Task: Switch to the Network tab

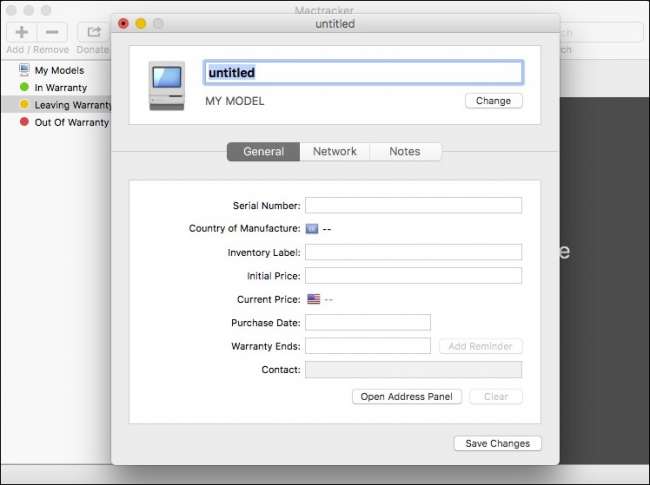Action: point(335,151)
